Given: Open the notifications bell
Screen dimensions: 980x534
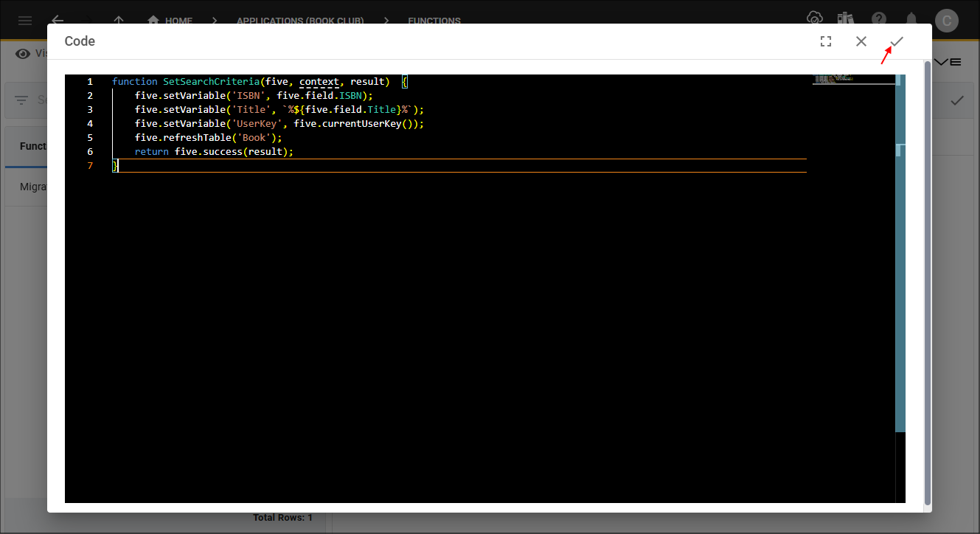Looking at the screenshot, I should pos(912,18).
